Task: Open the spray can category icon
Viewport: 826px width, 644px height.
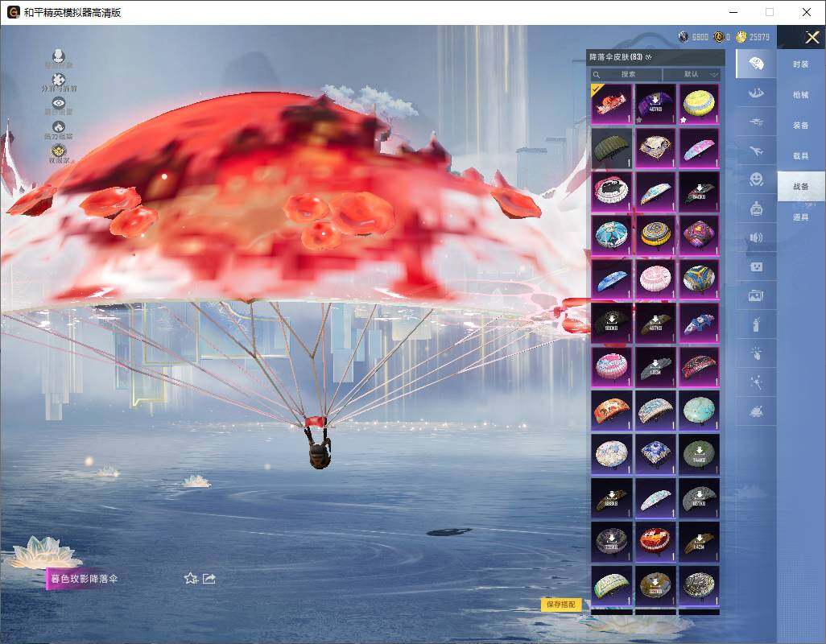Action: pos(757,325)
